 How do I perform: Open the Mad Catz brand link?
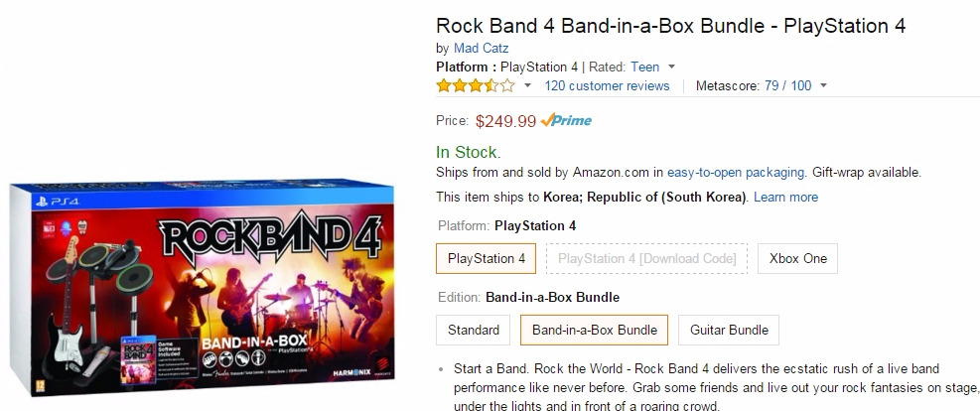coord(482,48)
